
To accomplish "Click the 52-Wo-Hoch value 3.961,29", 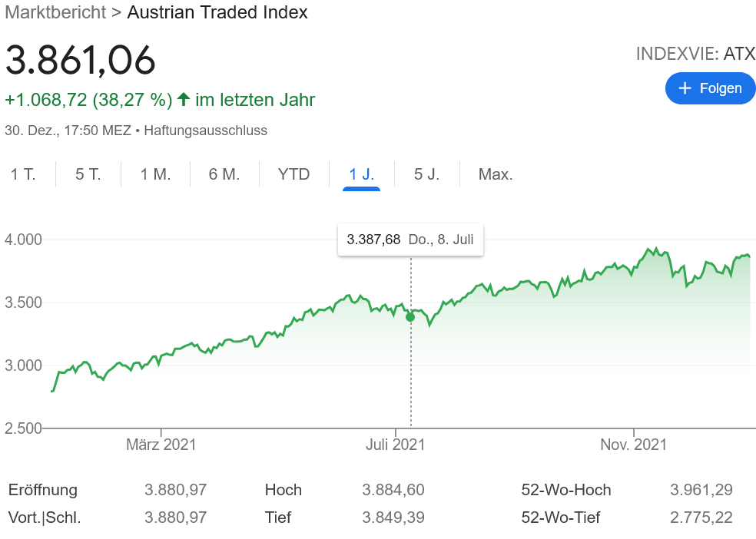I will tap(701, 490).
